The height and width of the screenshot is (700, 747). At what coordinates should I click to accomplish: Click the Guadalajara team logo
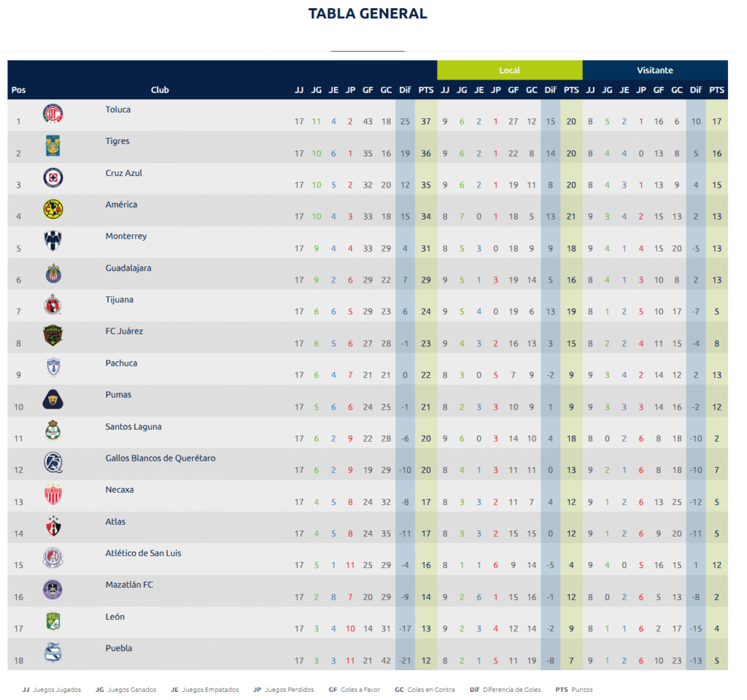tap(53, 273)
